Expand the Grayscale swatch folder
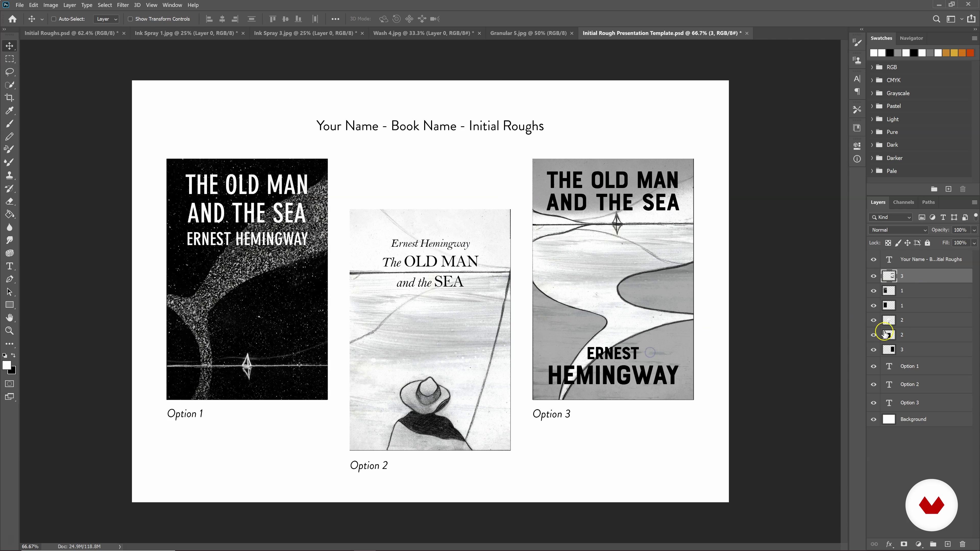 (x=872, y=93)
